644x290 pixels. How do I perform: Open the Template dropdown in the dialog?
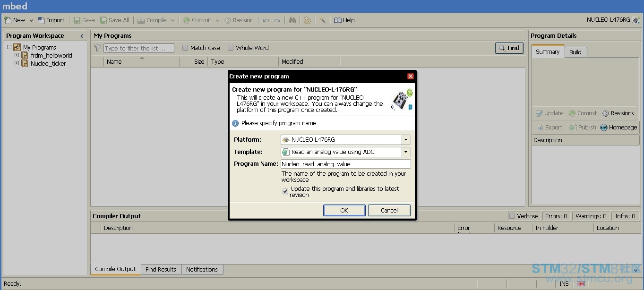coord(406,152)
